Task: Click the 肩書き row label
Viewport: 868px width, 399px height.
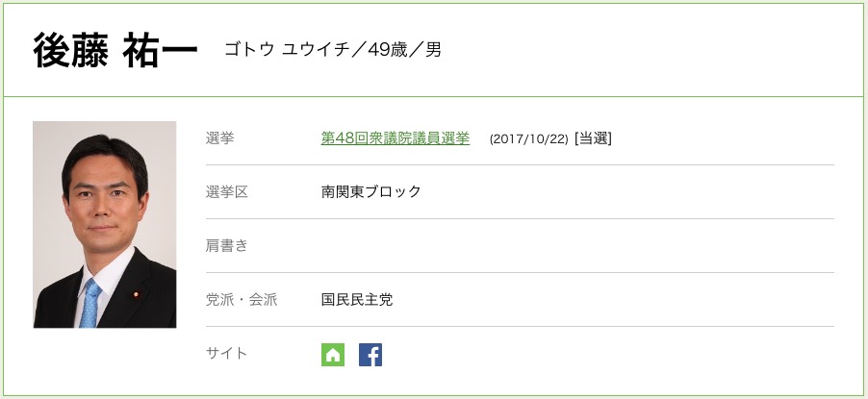Action: 227,246
